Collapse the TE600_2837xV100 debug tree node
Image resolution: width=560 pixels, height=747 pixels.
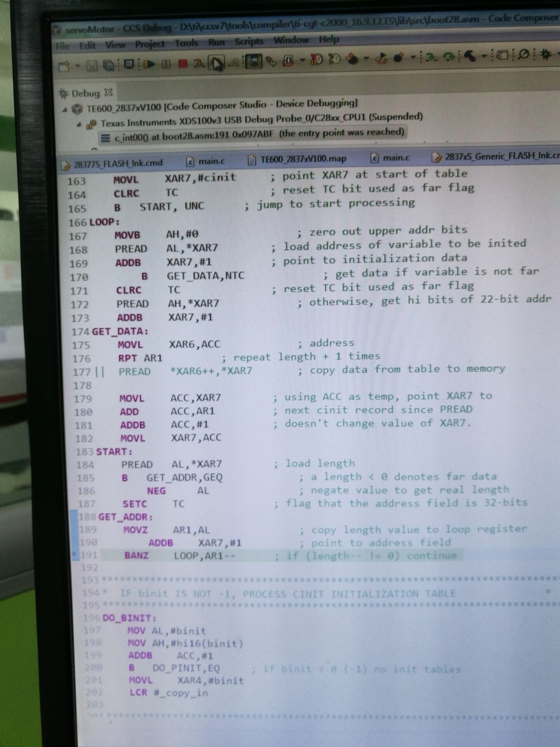[x=65, y=110]
